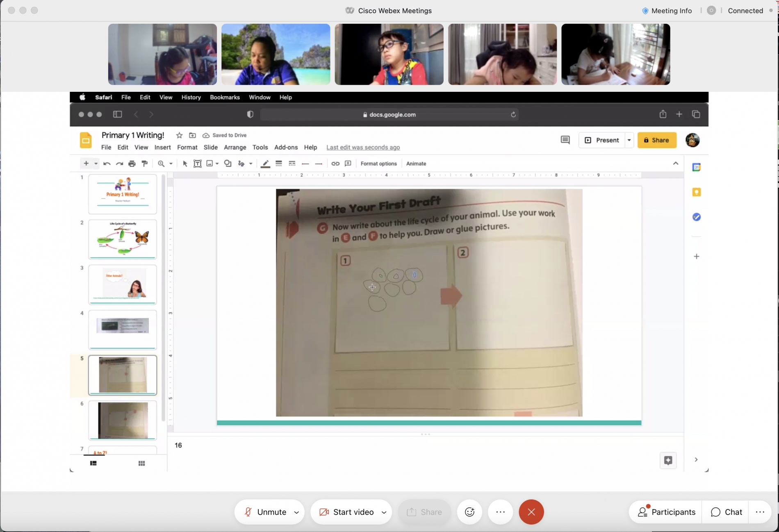779x532 pixels.
Task: Select slide 3 thumbnail
Action: tap(123, 285)
